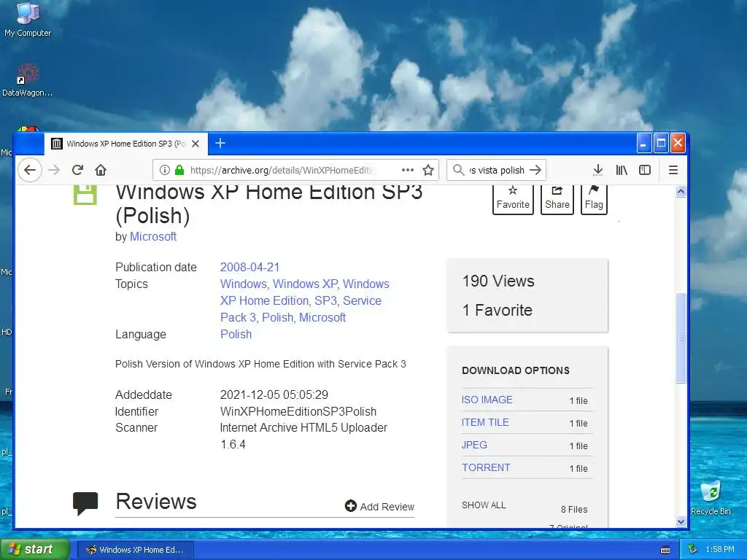Open the Recycle Bin desktop icon
This screenshot has height=560, width=747.
pos(711,498)
